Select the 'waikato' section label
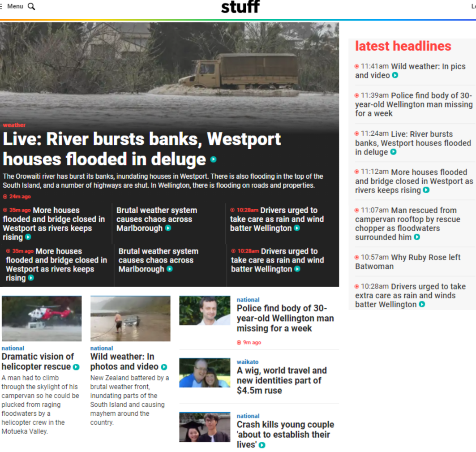 pos(248,362)
